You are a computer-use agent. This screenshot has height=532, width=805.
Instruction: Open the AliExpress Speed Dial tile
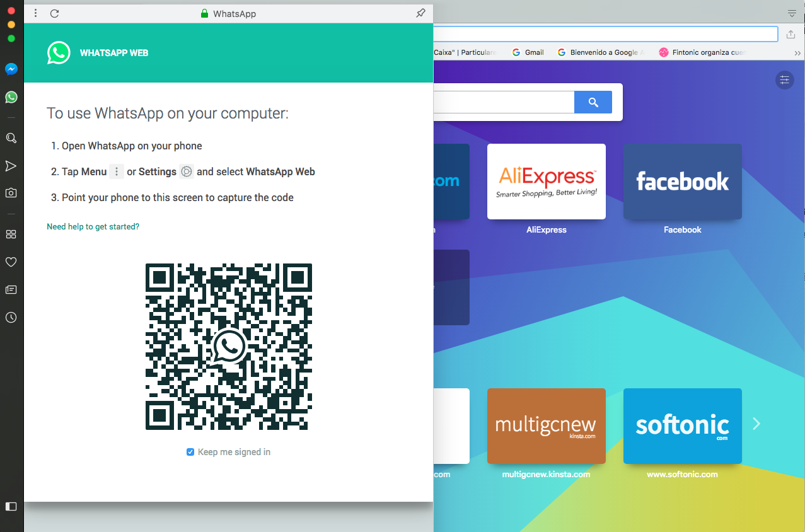point(546,182)
